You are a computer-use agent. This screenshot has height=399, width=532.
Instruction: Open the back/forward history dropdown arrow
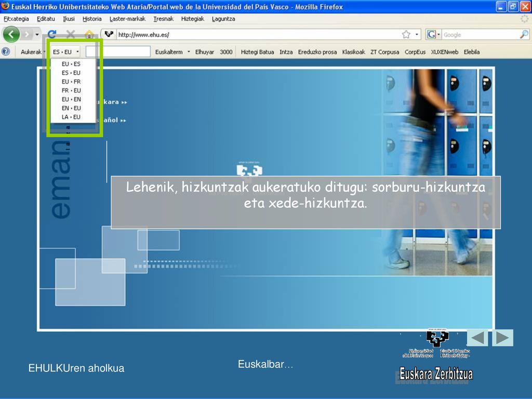[x=37, y=35]
